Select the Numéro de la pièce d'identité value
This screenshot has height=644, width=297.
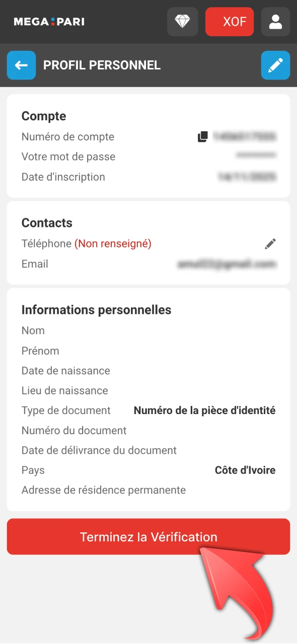[x=204, y=410]
